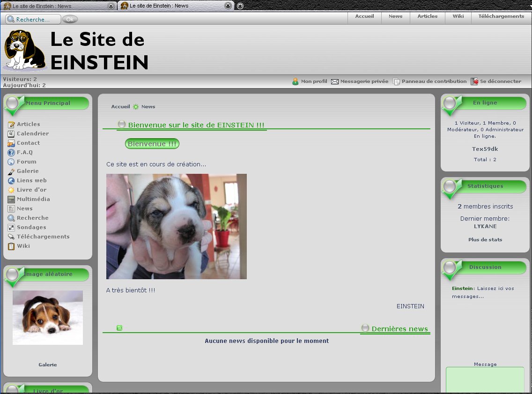Click the News newspaper icon in the main menu
Viewport: 532px width, 394px height.
[11, 208]
